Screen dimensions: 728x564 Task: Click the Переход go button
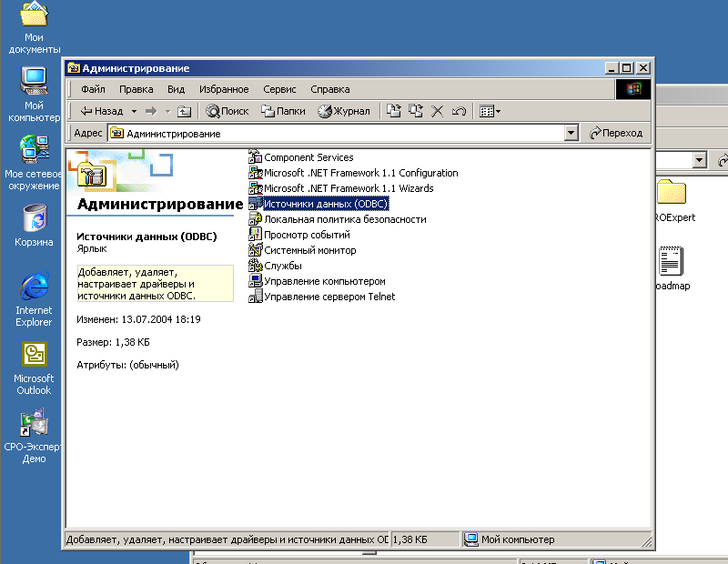616,133
